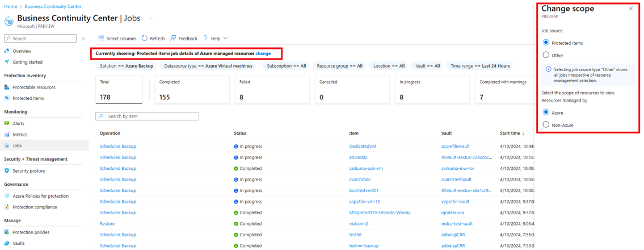
Task: Click the Protected items sidebar icon
Action: pyautogui.click(x=7, y=98)
